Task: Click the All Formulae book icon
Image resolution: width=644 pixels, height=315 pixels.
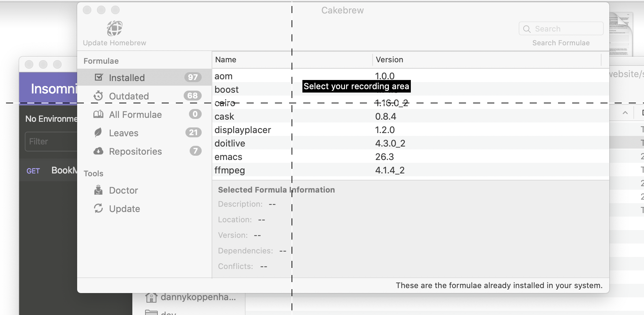Action: pos(98,114)
